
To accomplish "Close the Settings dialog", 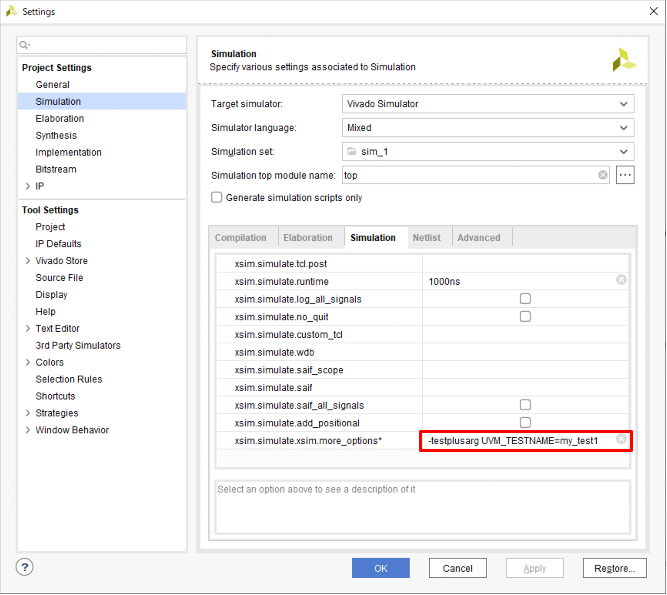I will [x=654, y=11].
